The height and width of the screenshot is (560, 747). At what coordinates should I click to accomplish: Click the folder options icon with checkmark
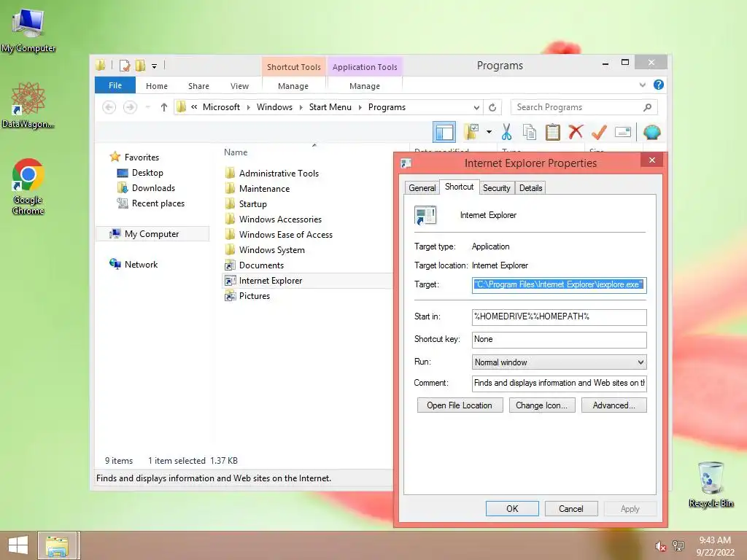click(471, 132)
